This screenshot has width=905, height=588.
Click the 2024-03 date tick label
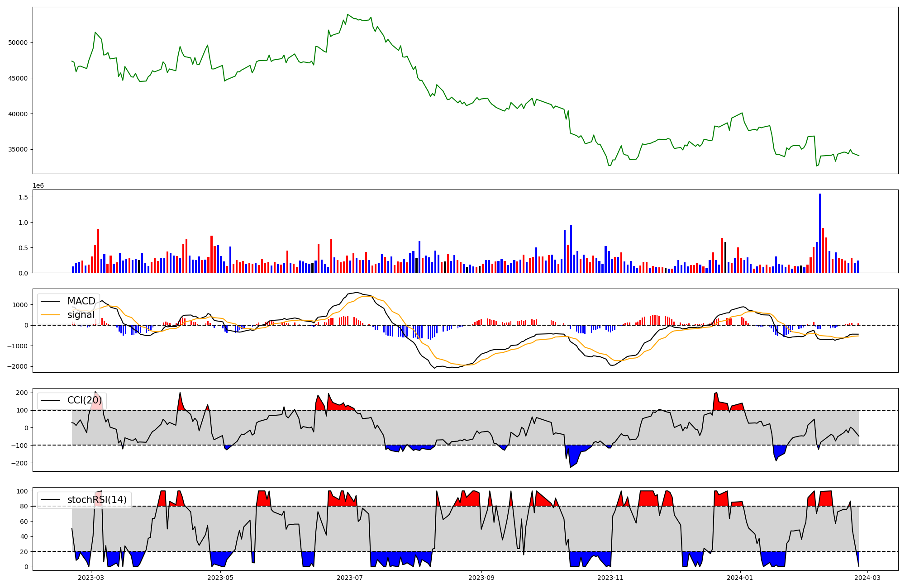pyautogui.click(x=867, y=578)
